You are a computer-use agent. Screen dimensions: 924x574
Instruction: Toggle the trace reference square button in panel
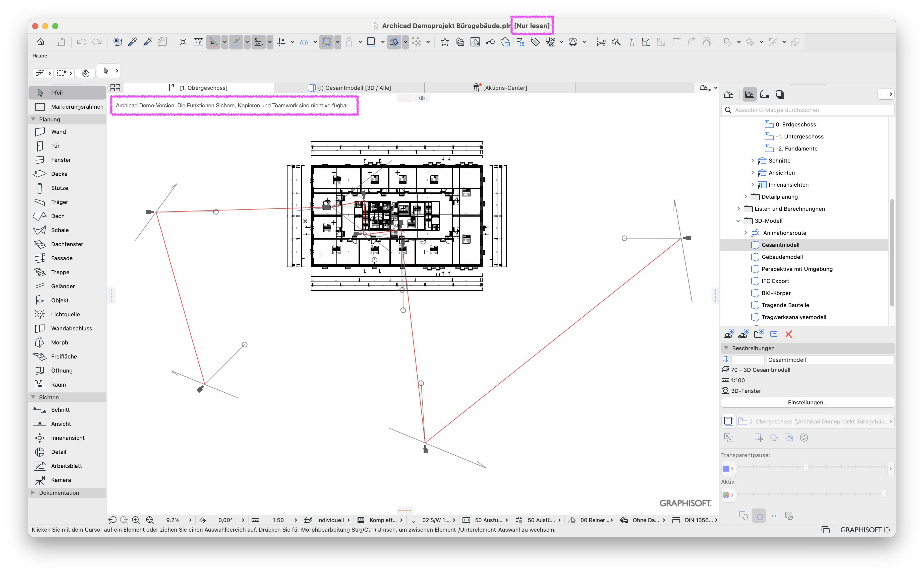pyautogui.click(x=728, y=421)
